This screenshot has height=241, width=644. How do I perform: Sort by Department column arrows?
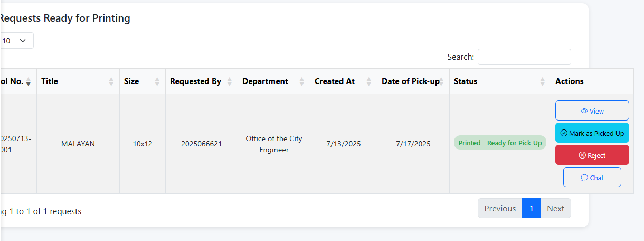point(302,81)
